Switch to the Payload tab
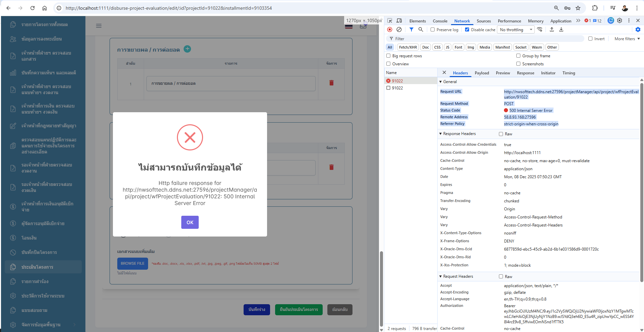This screenshot has height=332, width=644. pyautogui.click(x=481, y=73)
